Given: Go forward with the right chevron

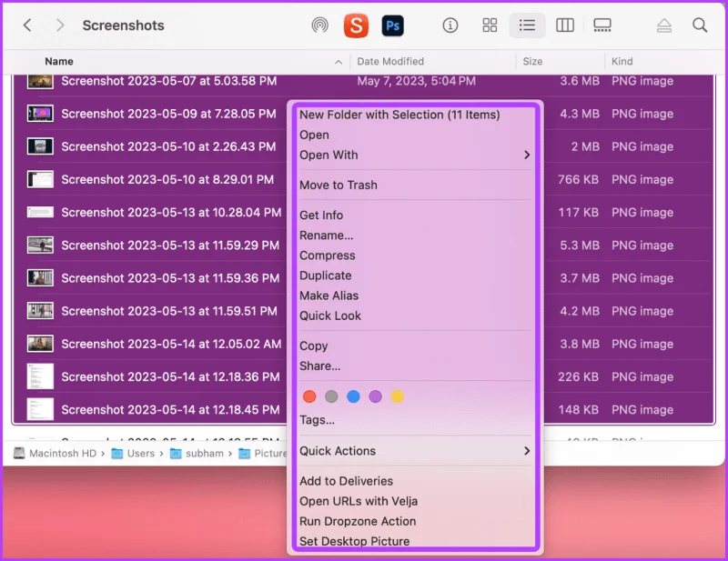Looking at the screenshot, I should point(60,25).
